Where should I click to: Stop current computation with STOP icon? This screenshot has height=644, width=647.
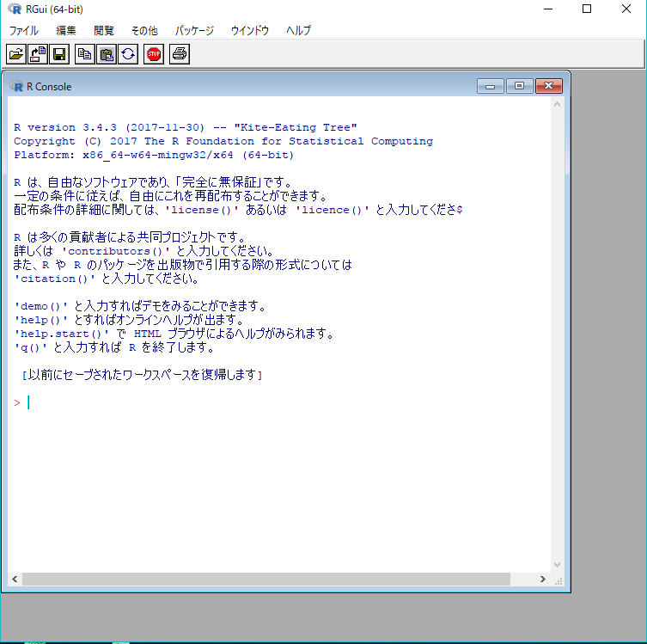pos(154,54)
